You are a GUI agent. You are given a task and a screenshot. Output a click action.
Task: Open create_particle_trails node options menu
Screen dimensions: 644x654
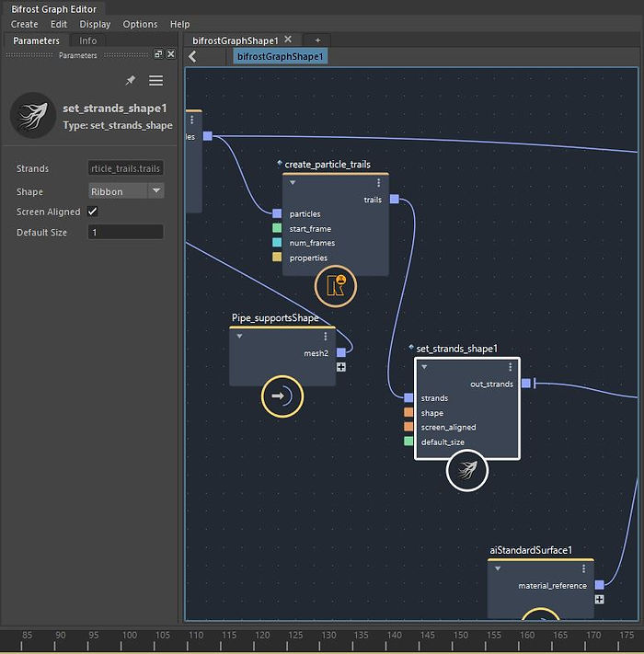pyautogui.click(x=378, y=183)
